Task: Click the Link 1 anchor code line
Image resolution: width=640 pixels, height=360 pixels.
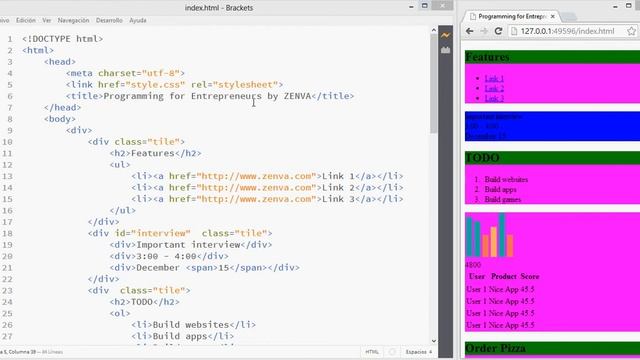Action: [267, 176]
